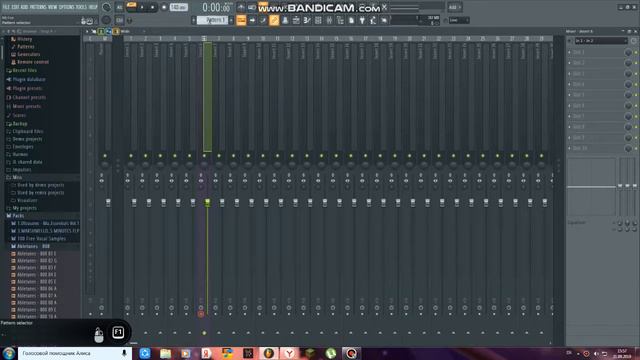Click the toolbar shortcut icon left of highlighted mixer icon
The image size is (640, 360).
click(263, 20)
